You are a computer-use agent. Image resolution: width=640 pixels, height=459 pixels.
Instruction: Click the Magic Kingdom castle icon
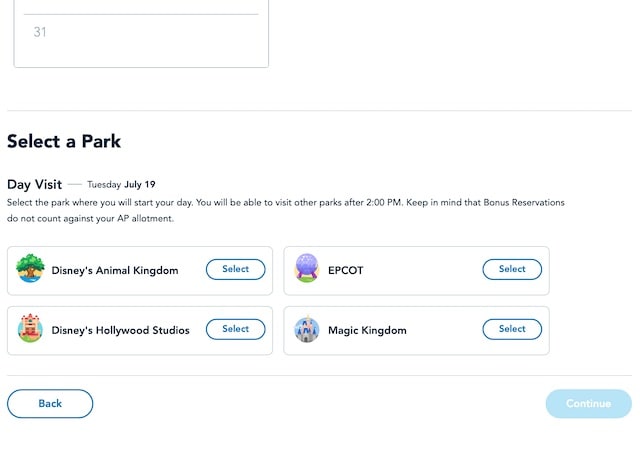pyautogui.click(x=307, y=329)
